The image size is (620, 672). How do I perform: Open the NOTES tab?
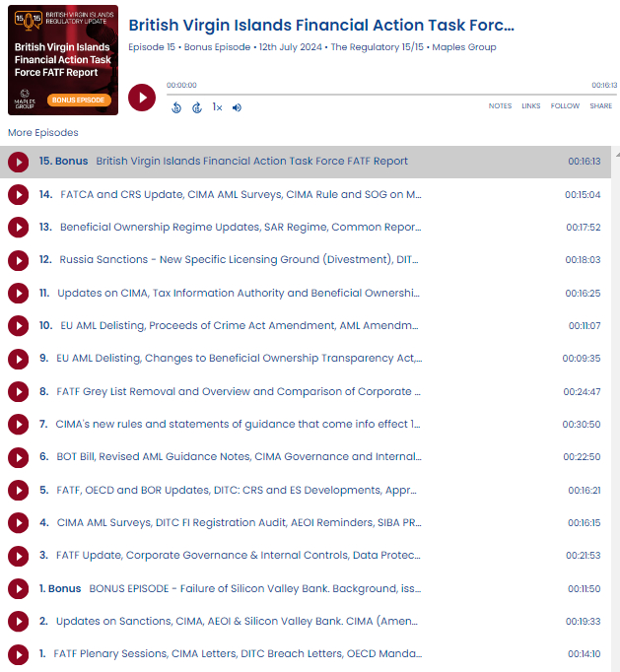click(500, 106)
